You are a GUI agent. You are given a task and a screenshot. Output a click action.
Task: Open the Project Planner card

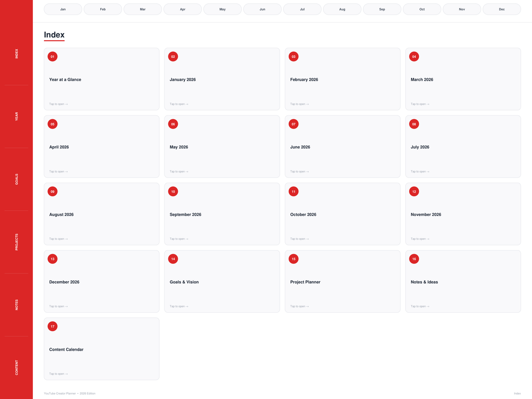pyautogui.click(x=343, y=281)
